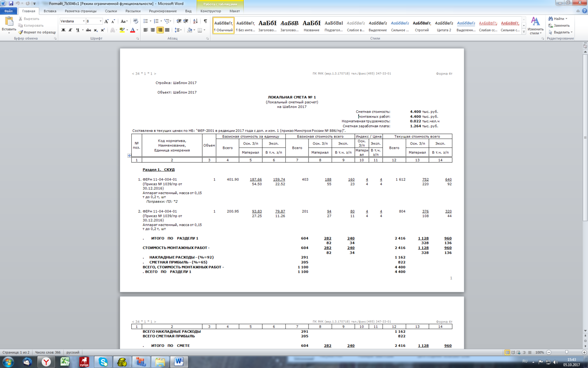Apply the Обычный style
Image resolution: width=588 pixels, height=368 pixels.
(x=223, y=26)
